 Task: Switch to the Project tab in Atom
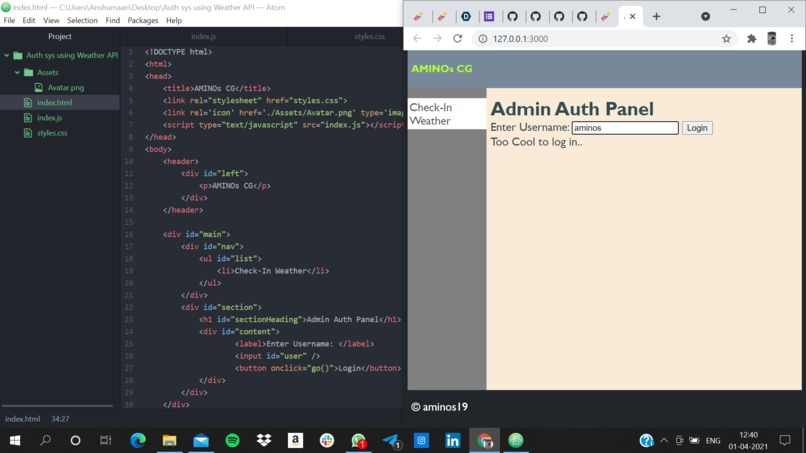tap(60, 37)
